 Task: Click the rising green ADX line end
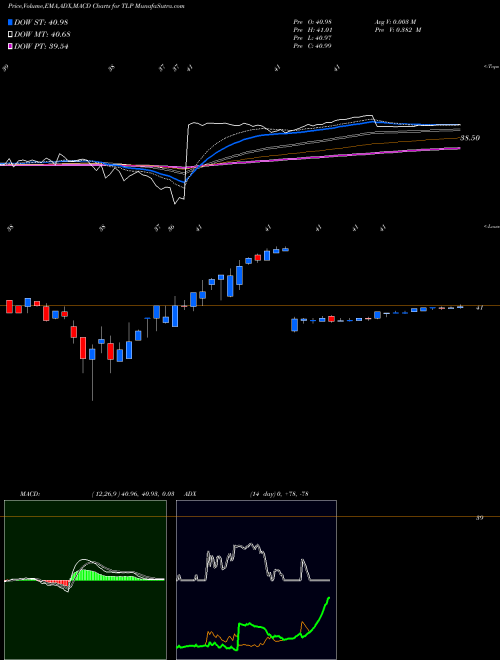pos(328,598)
